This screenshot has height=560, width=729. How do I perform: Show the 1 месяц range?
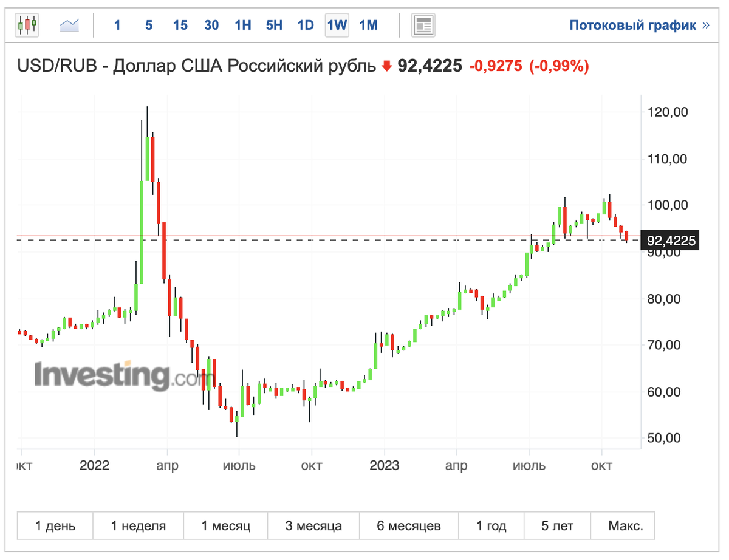point(225,525)
